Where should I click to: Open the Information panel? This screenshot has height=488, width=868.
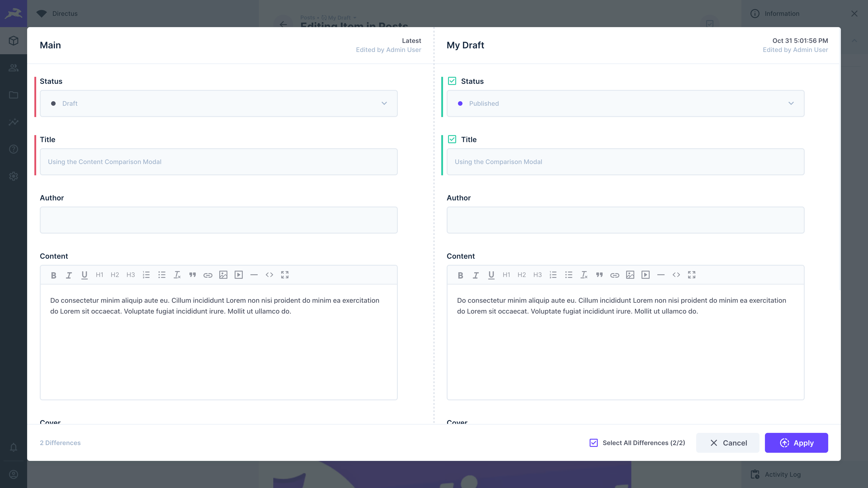click(x=782, y=14)
